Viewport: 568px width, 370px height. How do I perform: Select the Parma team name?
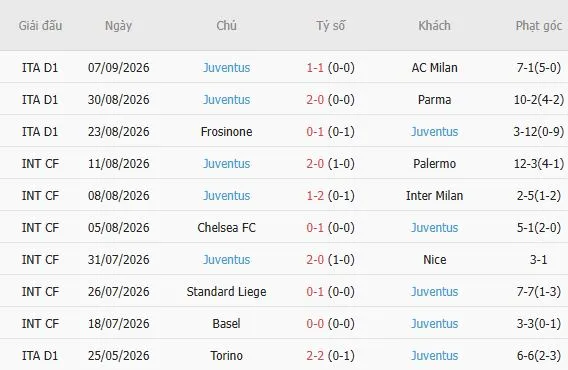434,100
